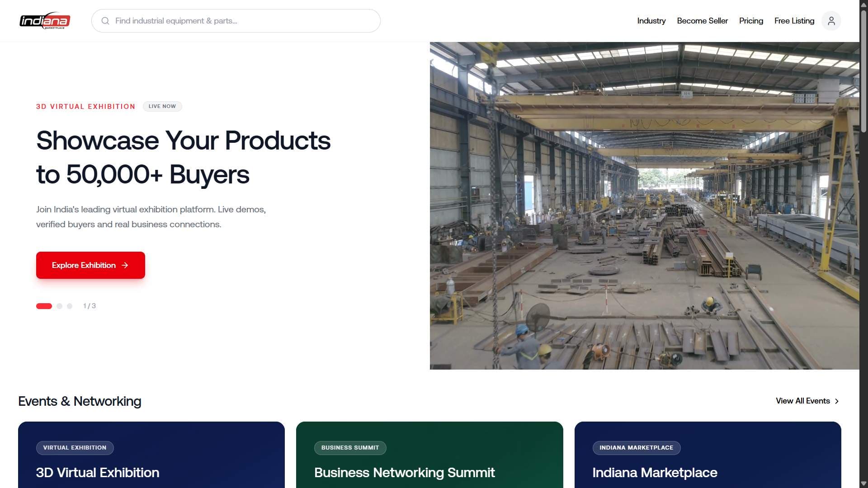Screen dimensions: 868x488
Task: Go to Become Seller page
Action: [x=702, y=21]
